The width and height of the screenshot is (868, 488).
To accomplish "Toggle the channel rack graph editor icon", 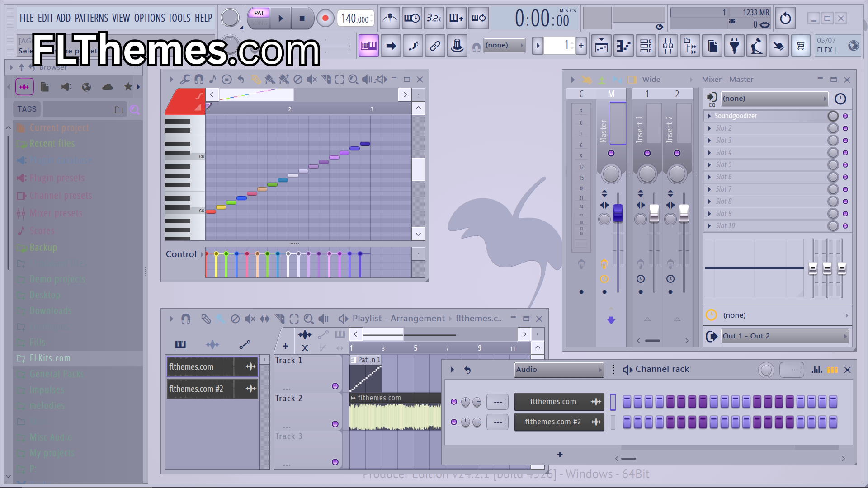I will (816, 370).
